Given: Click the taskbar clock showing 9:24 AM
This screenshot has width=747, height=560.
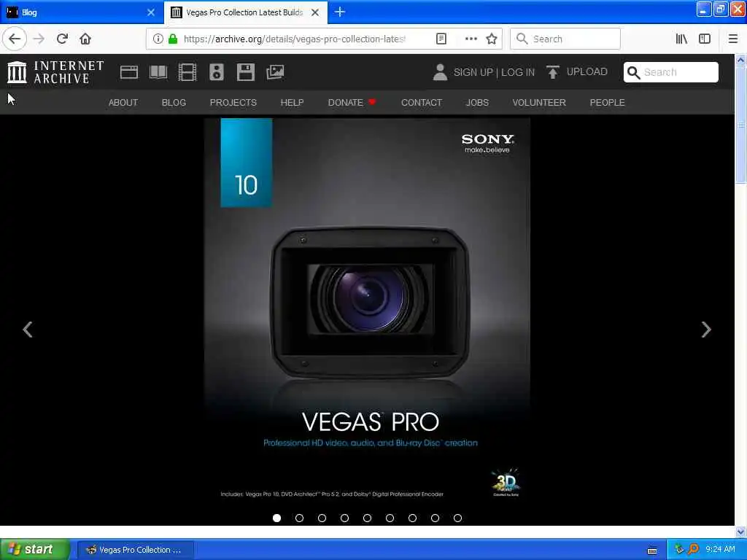Looking at the screenshot, I should point(720,550).
